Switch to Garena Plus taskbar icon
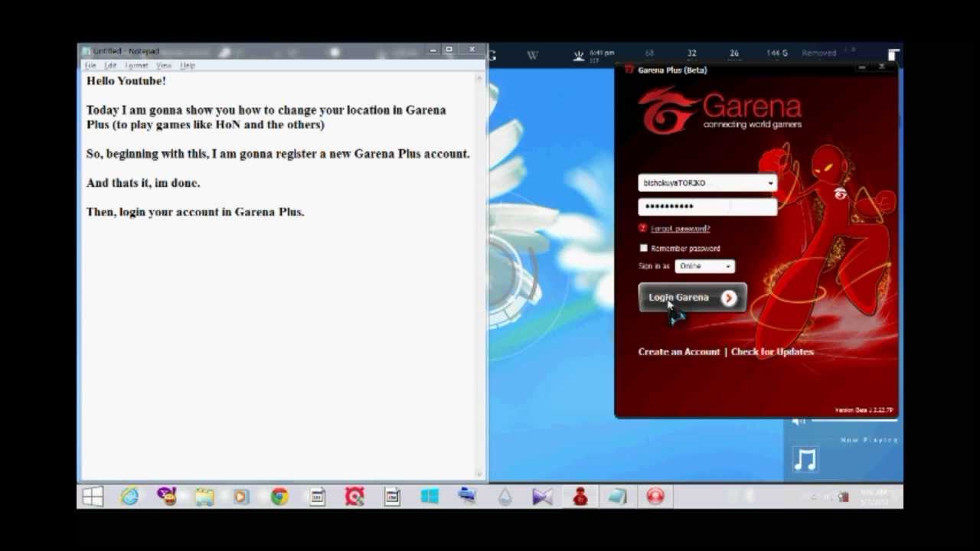 point(580,497)
